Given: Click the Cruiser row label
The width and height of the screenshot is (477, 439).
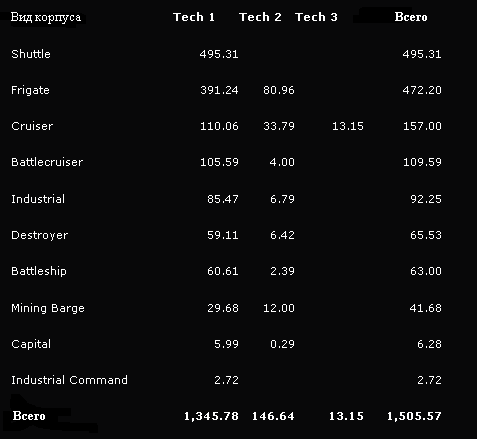Looking at the screenshot, I should click(32, 126).
